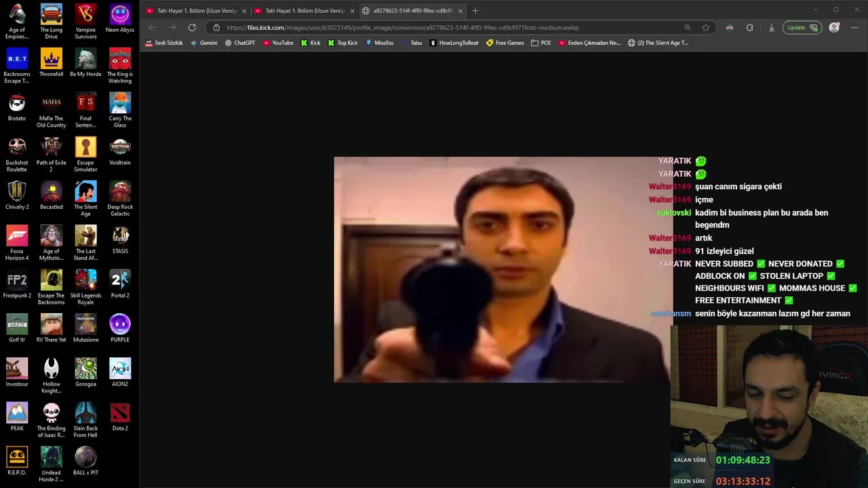
Task: Bookmark this page with star icon
Action: coord(706,28)
